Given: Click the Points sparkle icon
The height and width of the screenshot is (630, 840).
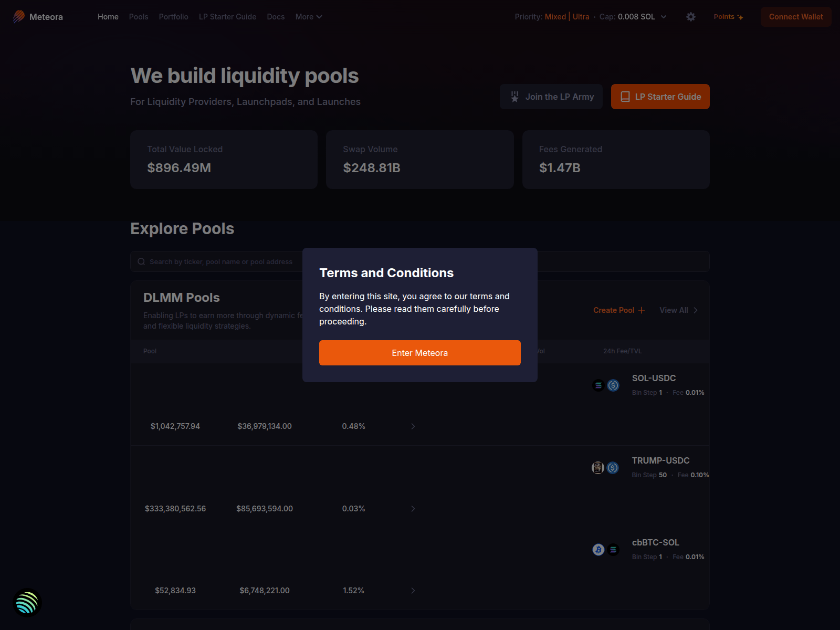Looking at the screenshot, I should pyautogui.click(x=740, y=17).
